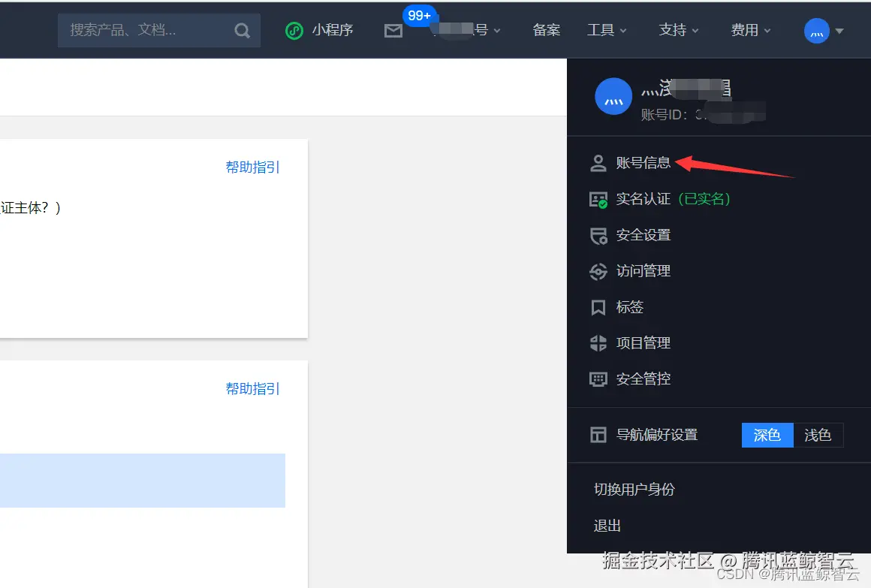Click the 项目管理 project management icon
This screenshot has height=588, width=871.
coord(598,343)
